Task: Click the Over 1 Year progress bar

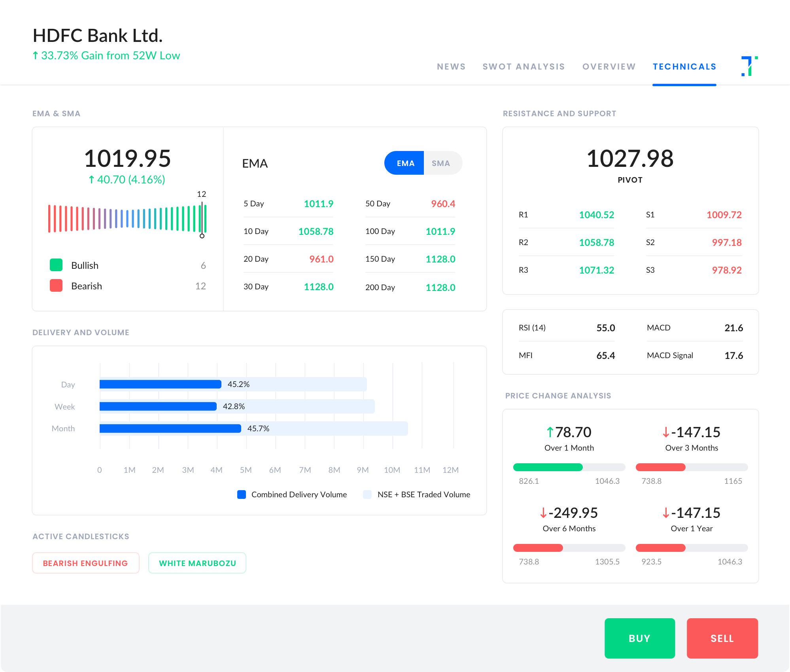Action: click(x=692, y=548)
